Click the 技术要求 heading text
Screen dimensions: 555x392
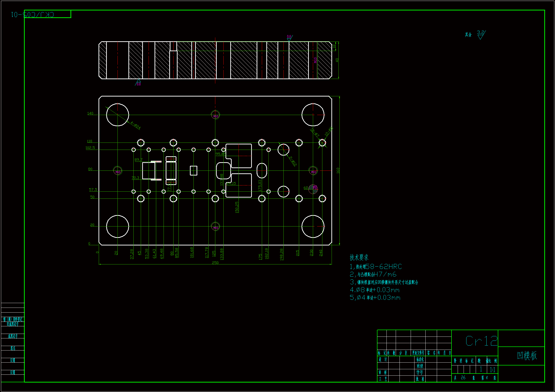coord(359,258)
